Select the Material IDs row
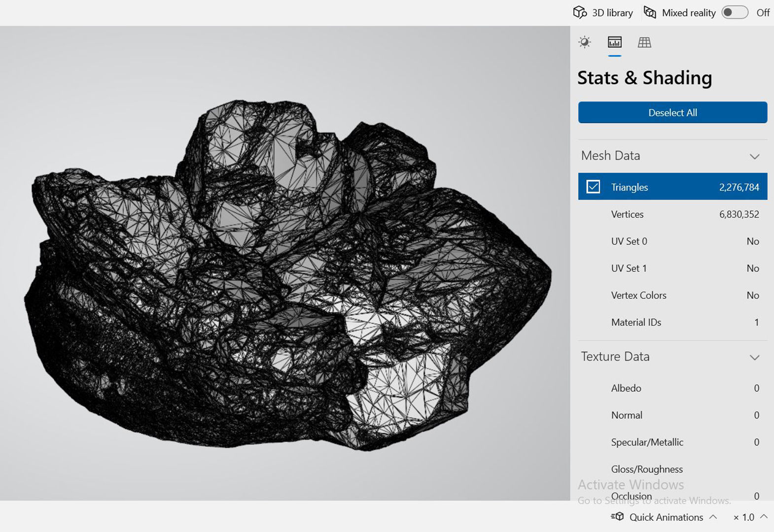The image size is (774, 532). click(x=672, y=323)
